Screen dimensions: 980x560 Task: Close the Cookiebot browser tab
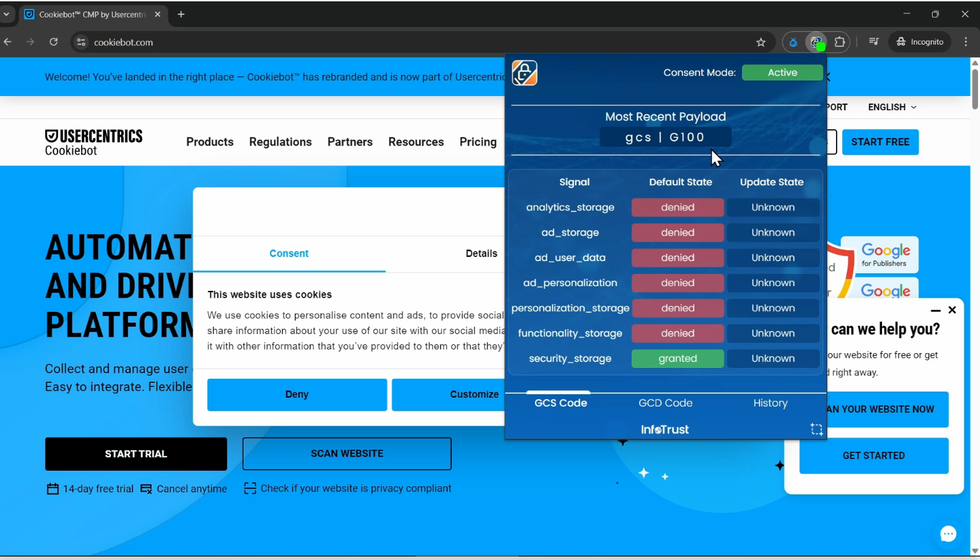point(158,14)
